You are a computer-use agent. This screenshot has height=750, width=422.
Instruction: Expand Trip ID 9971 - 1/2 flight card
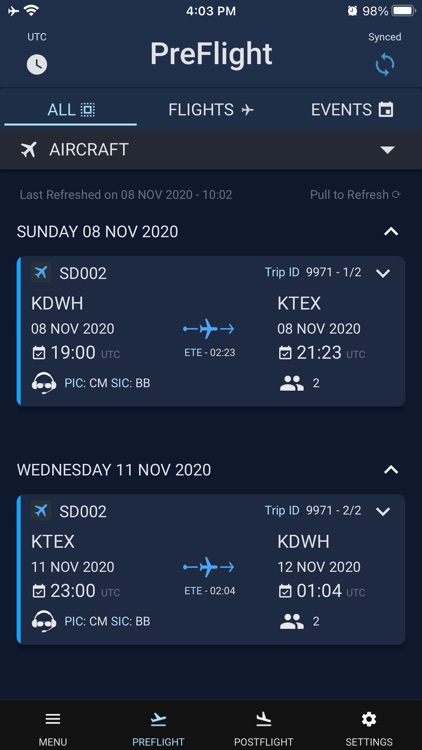[x=383, y=273]
